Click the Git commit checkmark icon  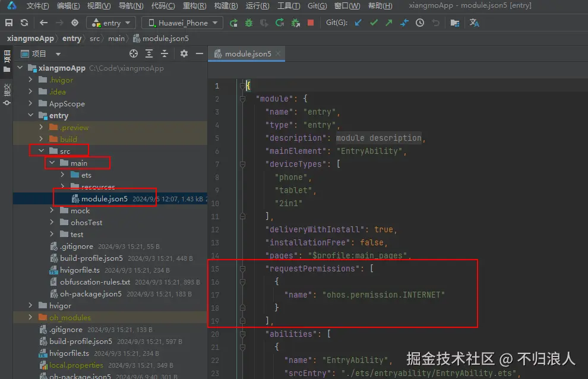tap(374, 23)
